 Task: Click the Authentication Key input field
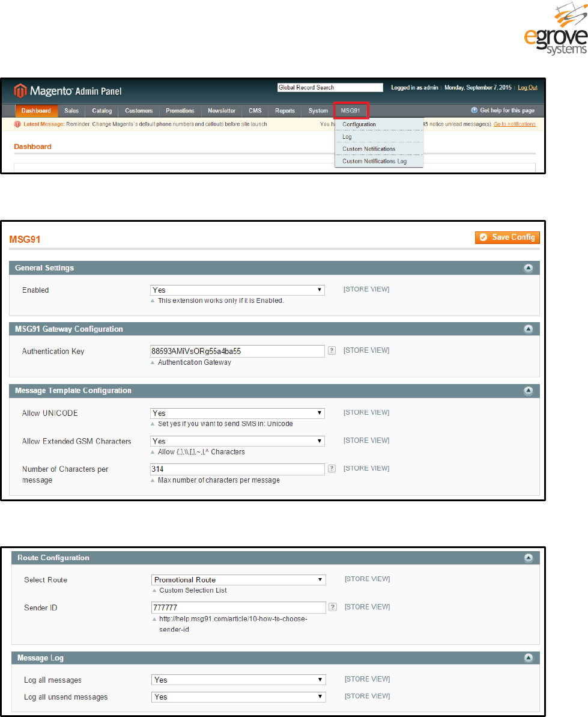pyautogui.click(x=238, y=351)
